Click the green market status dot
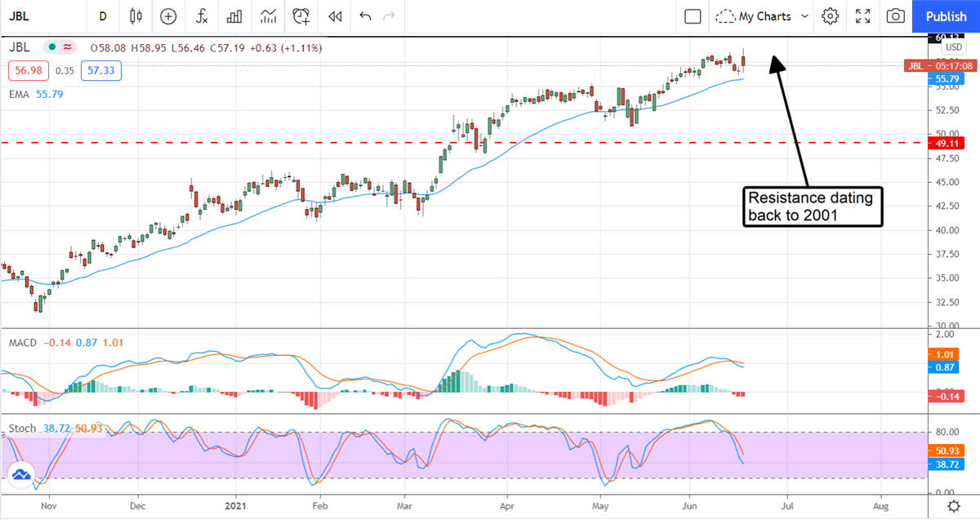 coord(52,48)
